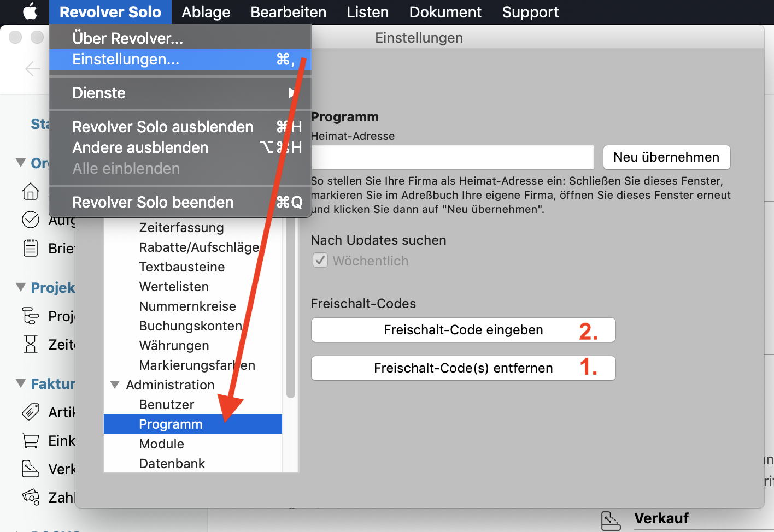Collapse the Administration tree section
This screenshot has height=532, width=774.
tap(115, 385)
